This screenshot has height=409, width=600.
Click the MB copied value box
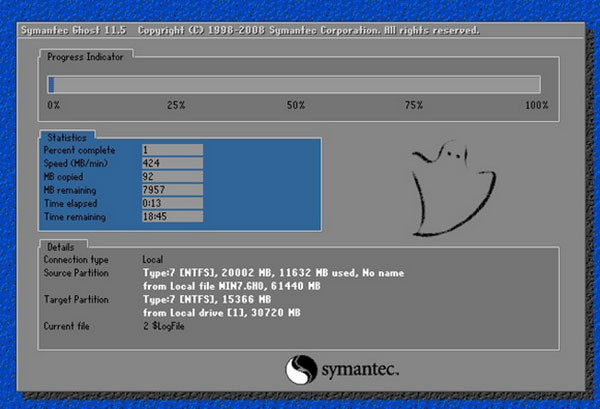172,176
